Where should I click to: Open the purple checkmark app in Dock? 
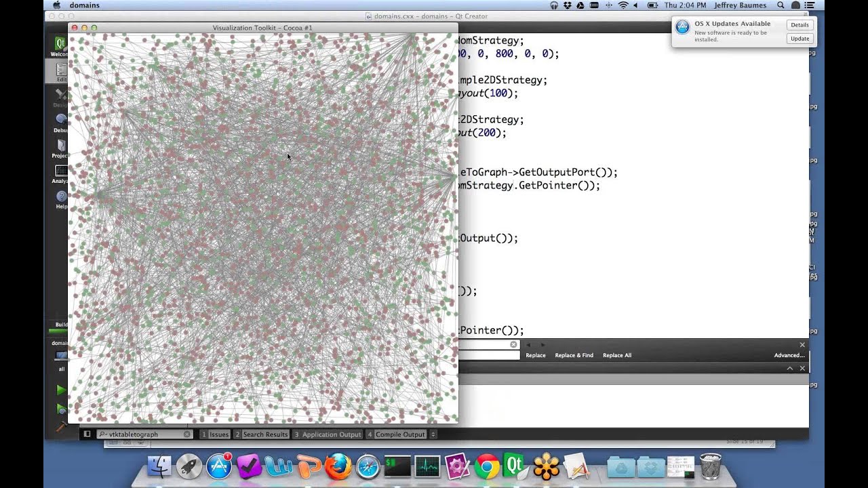pos(249,466)
